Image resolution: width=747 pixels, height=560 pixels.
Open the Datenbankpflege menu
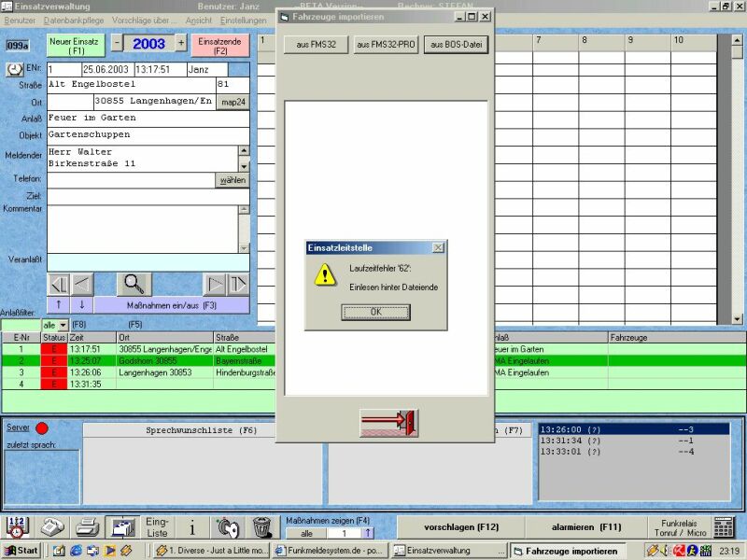click(75, 20)
